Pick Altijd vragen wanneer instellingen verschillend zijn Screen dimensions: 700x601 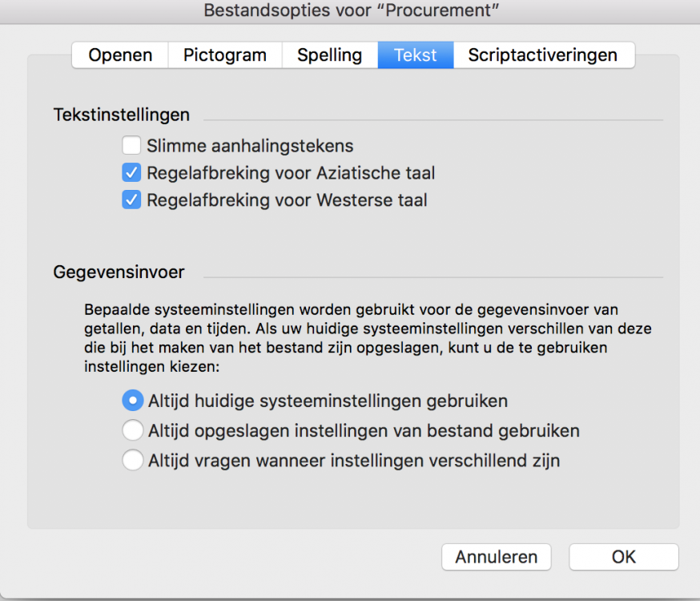pos(132,461)
